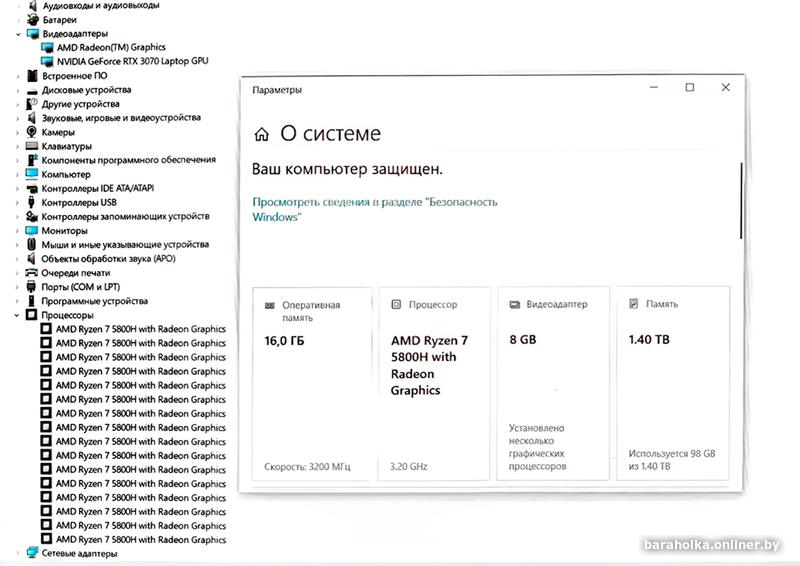The width and height of the screenshot is (800, 566).
Task: Click the mice and pointing devices icon
Action: [x=32, y=244]
